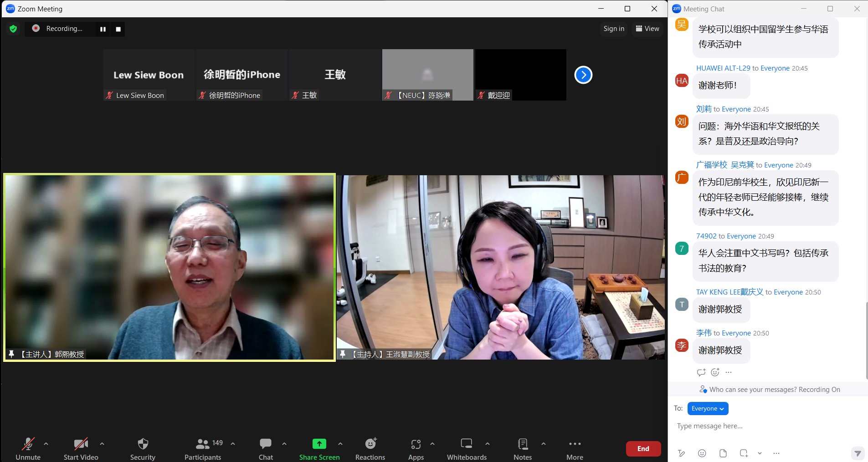Stop the recording
The image size is (868, 462).
[x=118, y=29]
